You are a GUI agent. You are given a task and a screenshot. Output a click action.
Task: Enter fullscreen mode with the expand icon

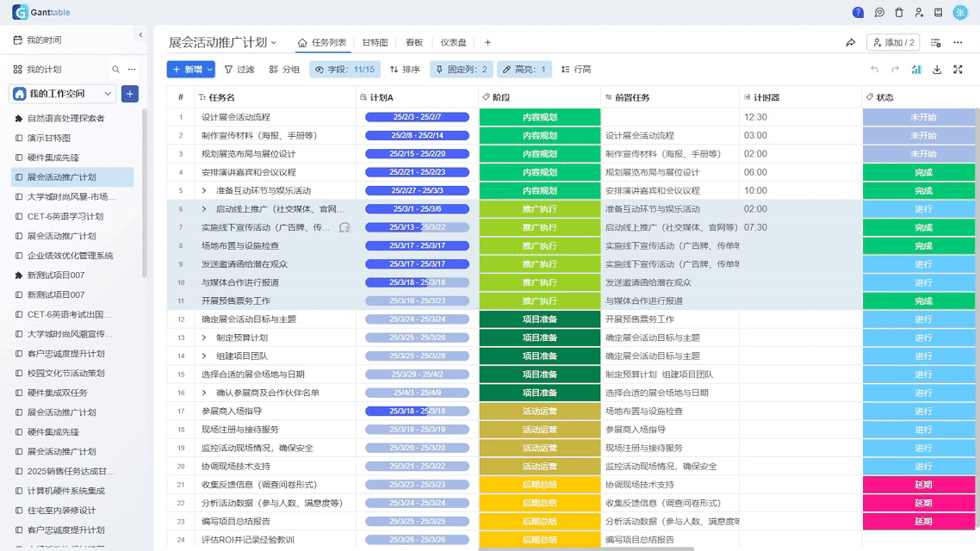coord(958,70)
